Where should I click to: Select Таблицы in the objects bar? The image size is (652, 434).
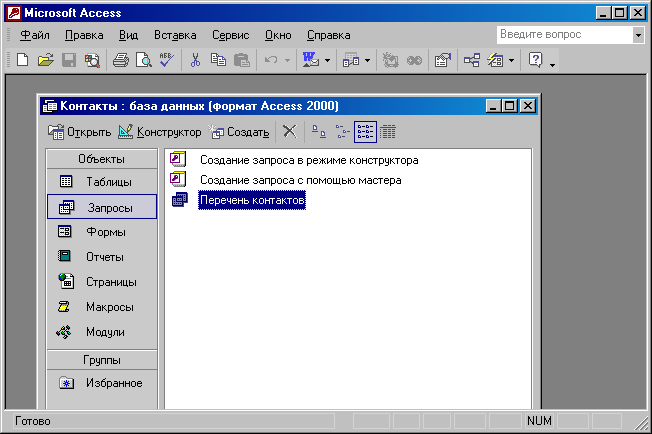(x=102, y=182)
